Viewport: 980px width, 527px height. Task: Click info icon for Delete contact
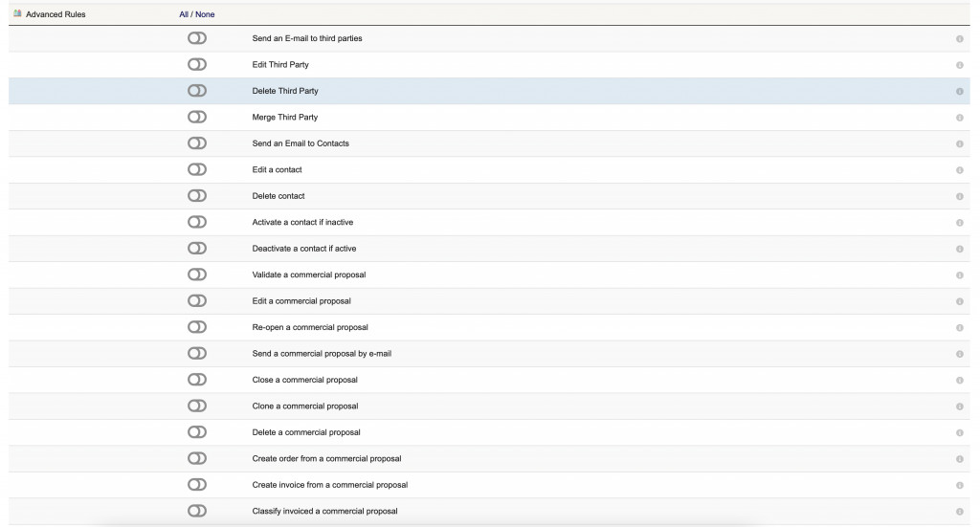959,196
